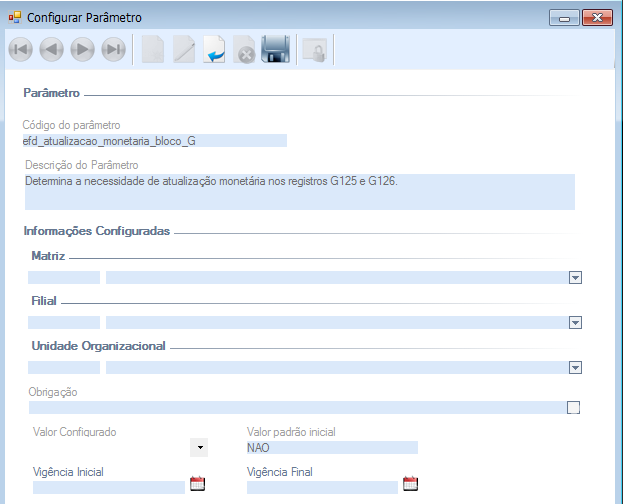Open calendar for Vigência Inicial
This screenshot has width=623, height=504.
click(x=197, y=483)
